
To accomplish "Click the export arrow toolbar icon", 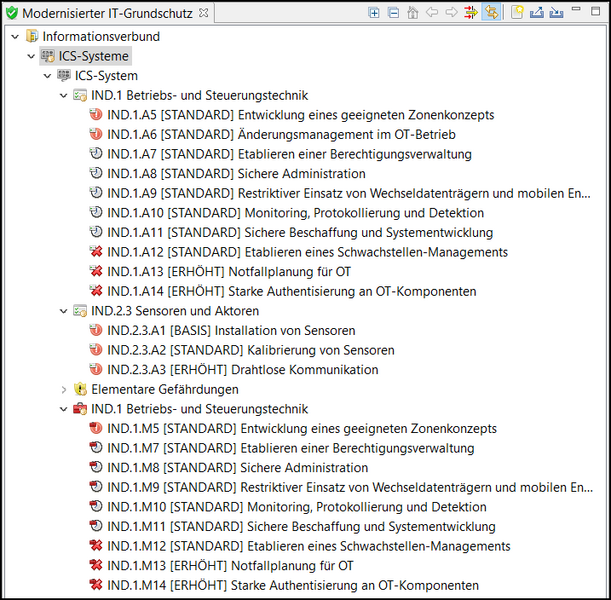I will (x=537, y=12).
